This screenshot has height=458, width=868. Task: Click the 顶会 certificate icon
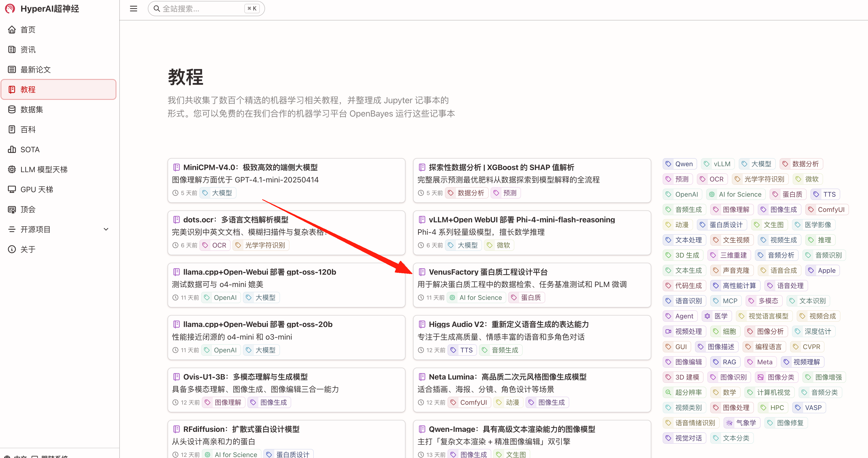[x=12, y=210]
